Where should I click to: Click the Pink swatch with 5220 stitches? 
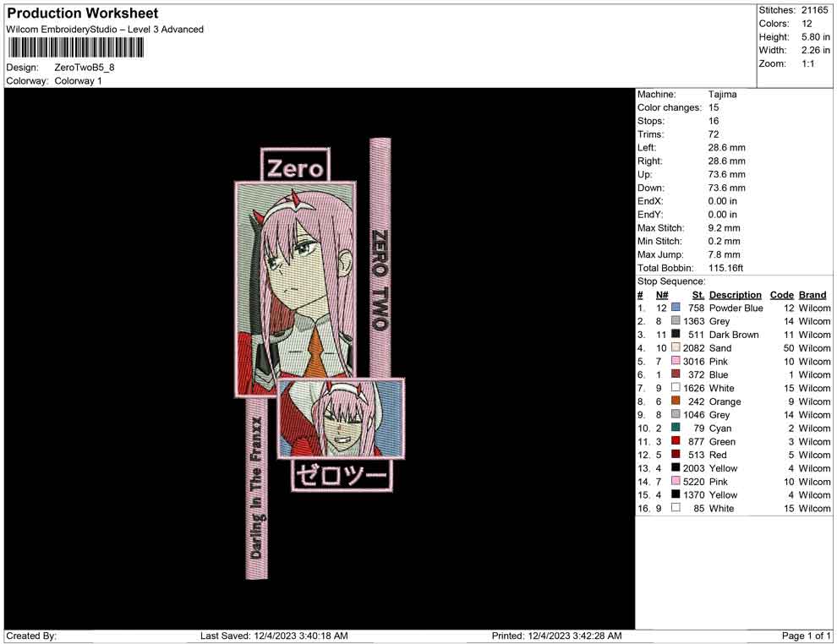[x=676, y=481]
